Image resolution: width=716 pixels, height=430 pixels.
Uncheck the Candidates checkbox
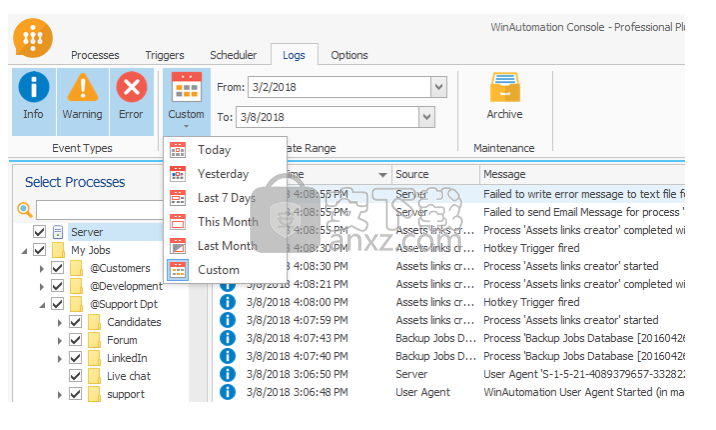(x=75, y=322)
